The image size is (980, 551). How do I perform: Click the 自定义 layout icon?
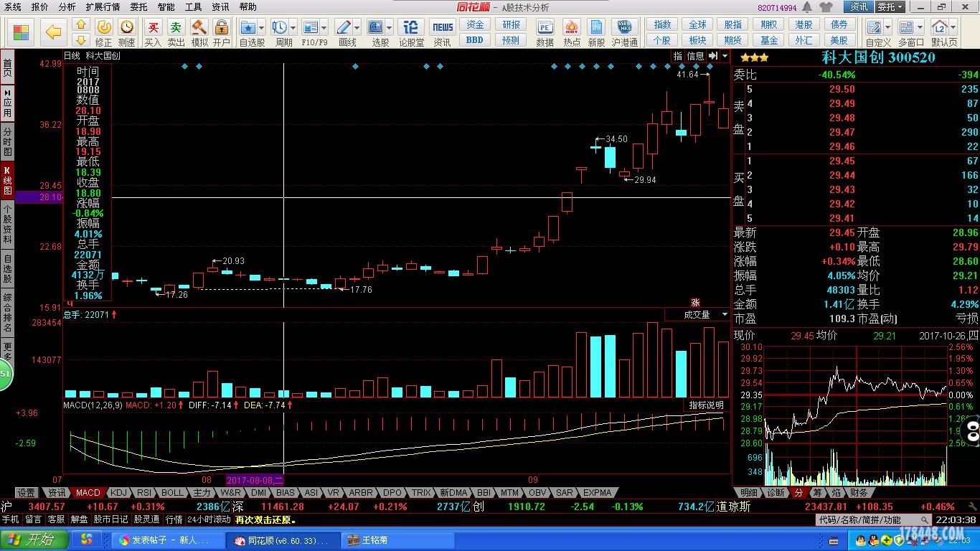coord(875,27)
